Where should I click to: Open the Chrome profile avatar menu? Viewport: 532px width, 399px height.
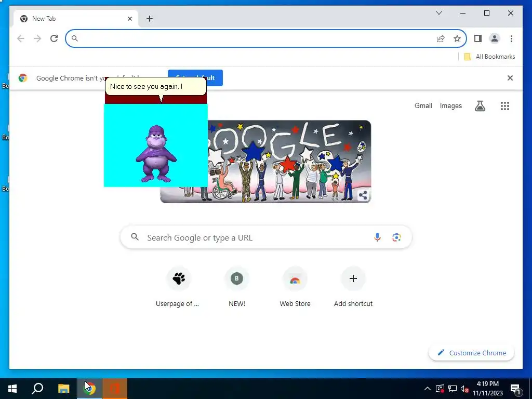495,38
